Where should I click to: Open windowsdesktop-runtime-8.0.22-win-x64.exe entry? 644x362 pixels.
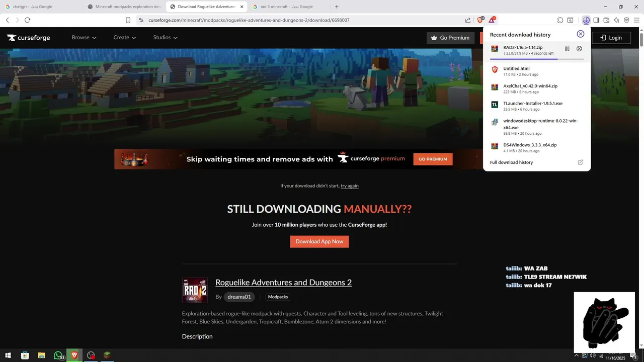point(537,127)
